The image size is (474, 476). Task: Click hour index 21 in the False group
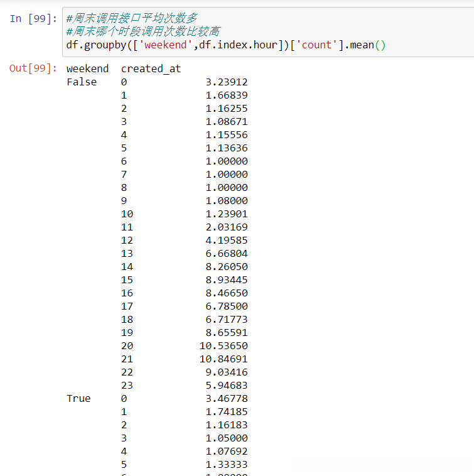[x=127, y=359]
